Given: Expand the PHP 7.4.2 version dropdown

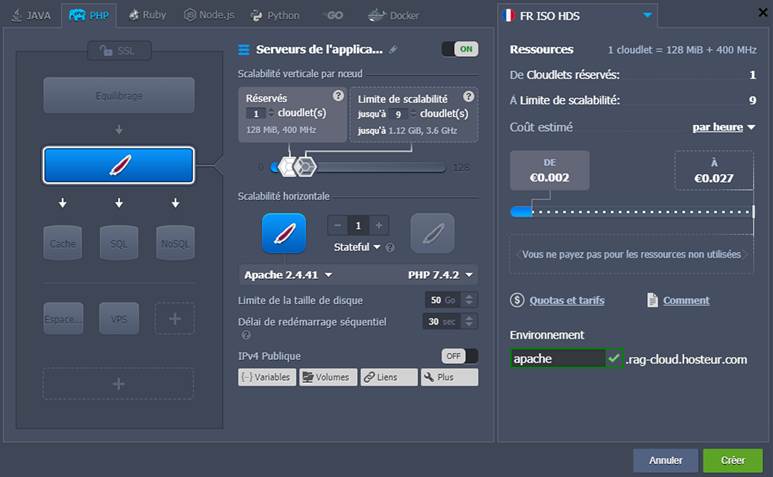Looking at the screenshot, I should [441, 275].
